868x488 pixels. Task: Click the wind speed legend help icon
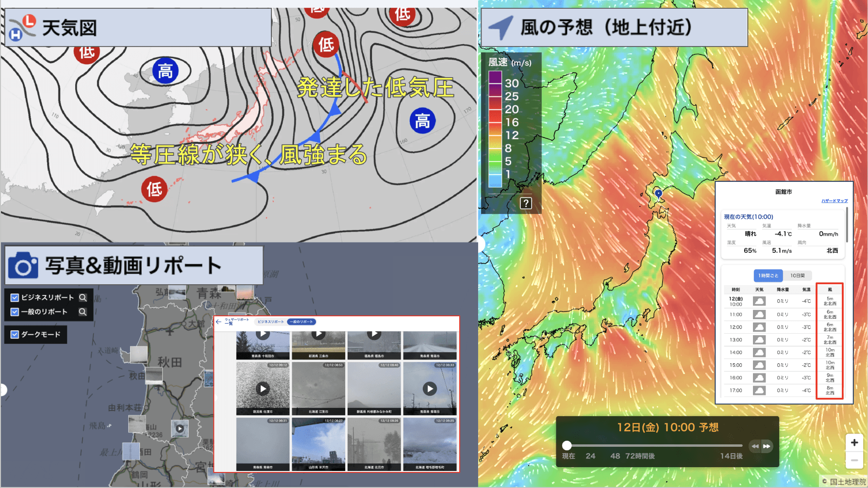526,203
